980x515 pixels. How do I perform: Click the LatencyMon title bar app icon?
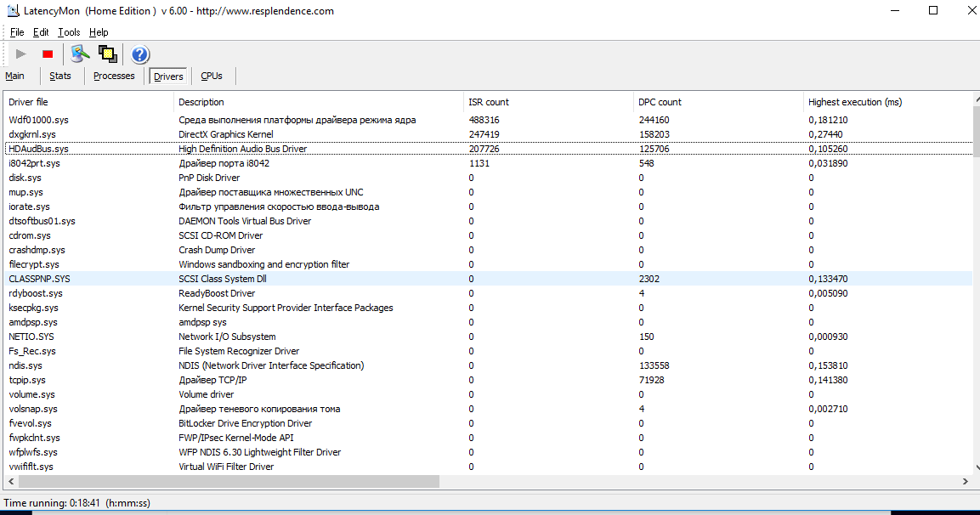[11, 11]
